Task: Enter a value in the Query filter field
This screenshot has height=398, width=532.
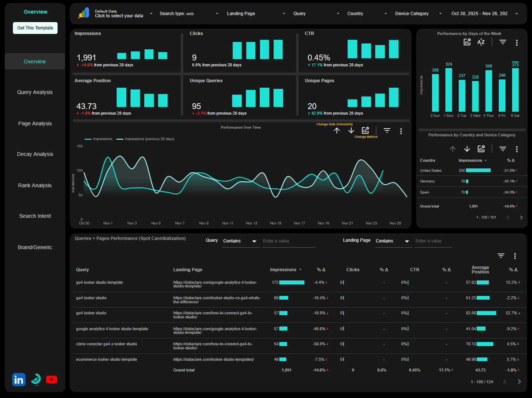Action: click(289, 241)
